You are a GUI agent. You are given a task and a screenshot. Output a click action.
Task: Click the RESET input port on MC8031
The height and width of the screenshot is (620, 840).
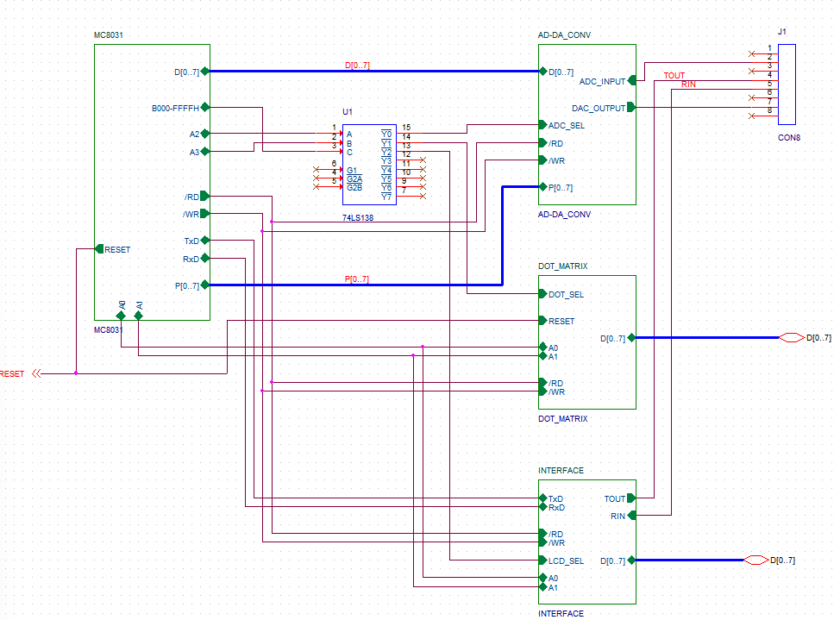point(99,249)
